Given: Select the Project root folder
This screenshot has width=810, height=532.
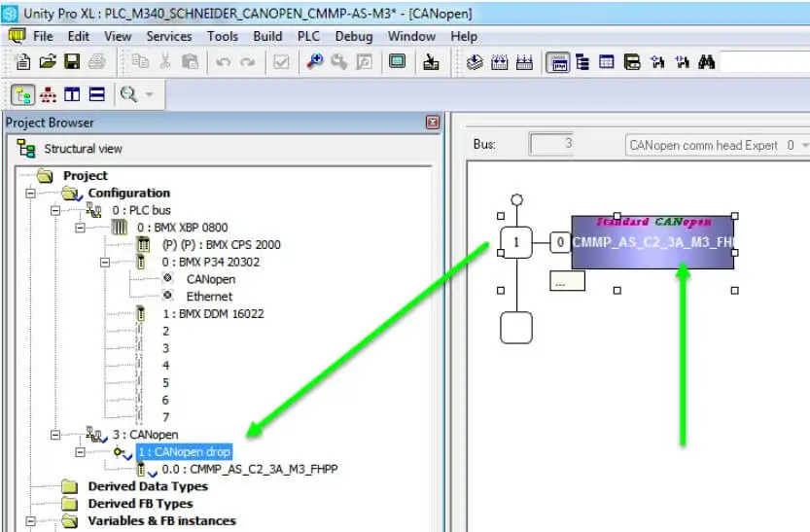Looking at the screenshot, I should (86, 176).
